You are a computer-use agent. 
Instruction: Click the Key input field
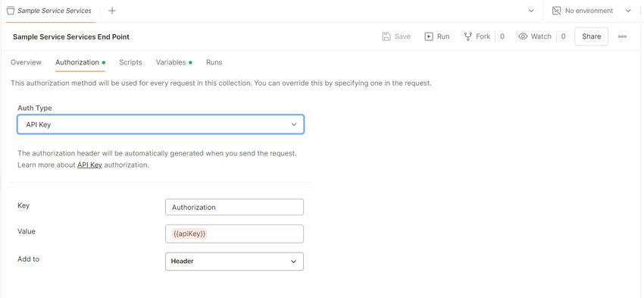click(x=234, y=207)
